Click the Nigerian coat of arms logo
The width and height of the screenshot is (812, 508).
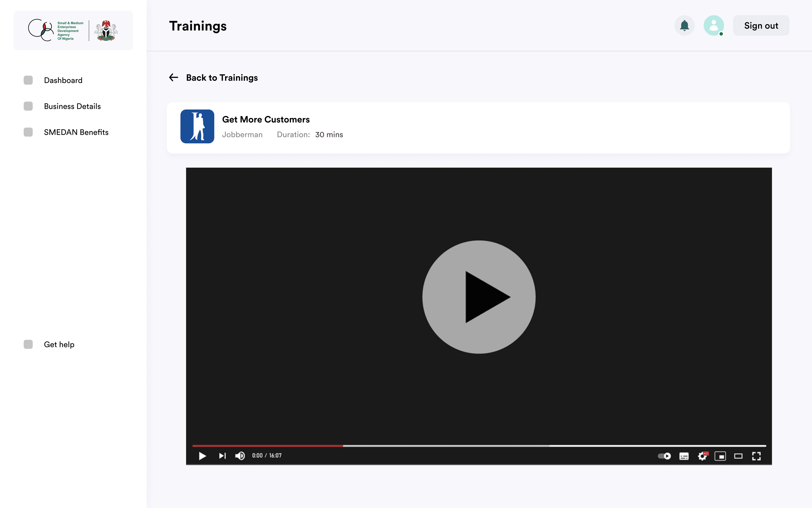(106, 31)
